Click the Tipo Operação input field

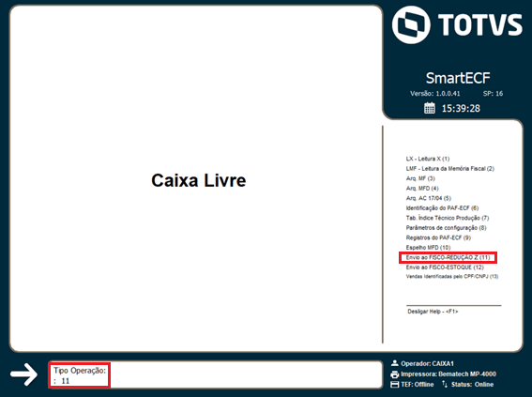click(x=216, y=374)
